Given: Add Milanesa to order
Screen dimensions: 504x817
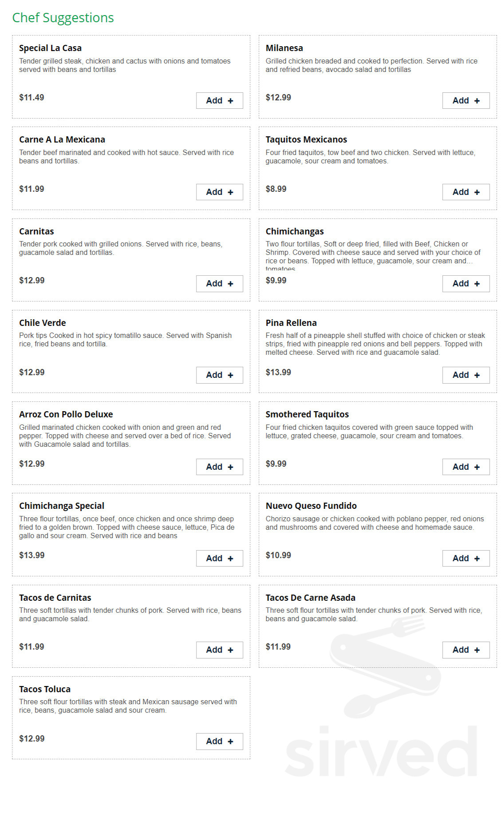Looking at the screenshot, I should (x=466, y=101).
